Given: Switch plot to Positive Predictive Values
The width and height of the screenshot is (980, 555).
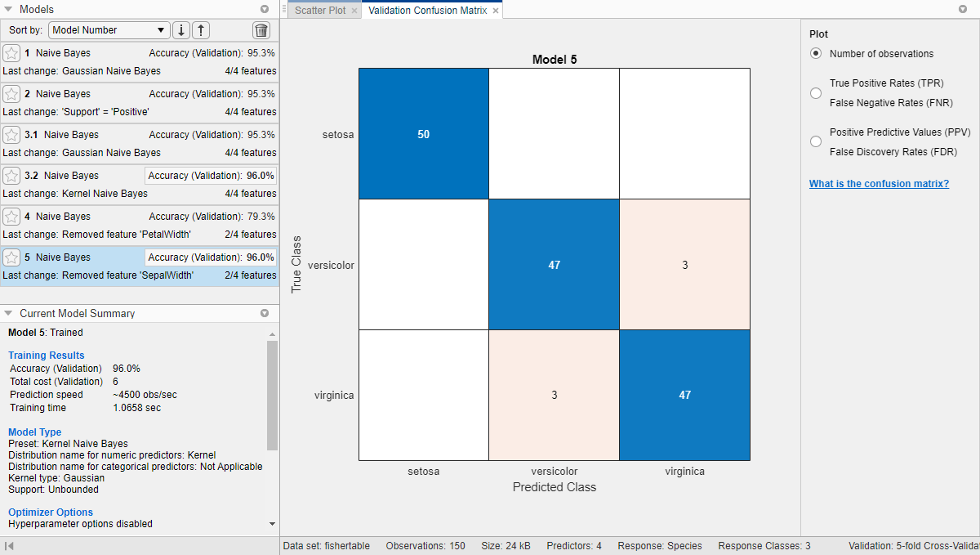Looking at the screenshot, I should pos(815,140).
